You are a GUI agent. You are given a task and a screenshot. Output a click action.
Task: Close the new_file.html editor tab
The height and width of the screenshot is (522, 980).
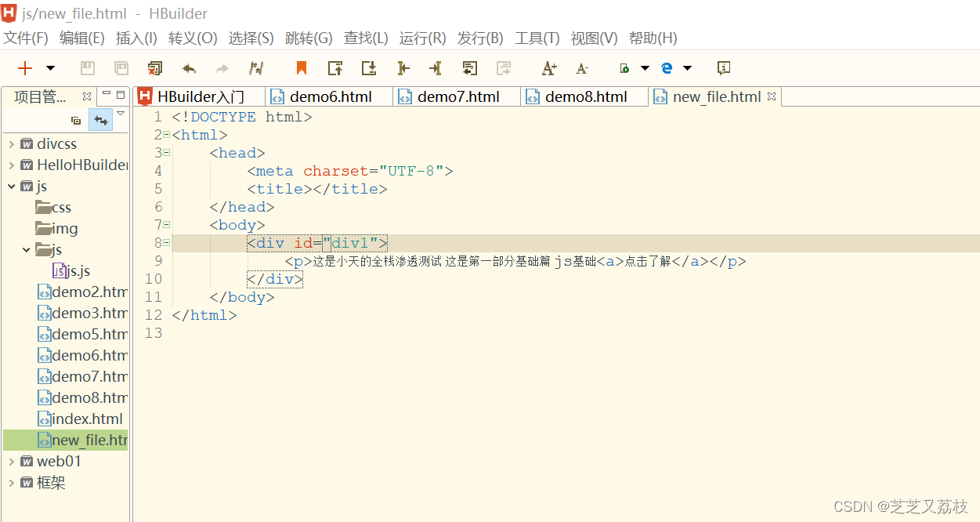point(772,96)
